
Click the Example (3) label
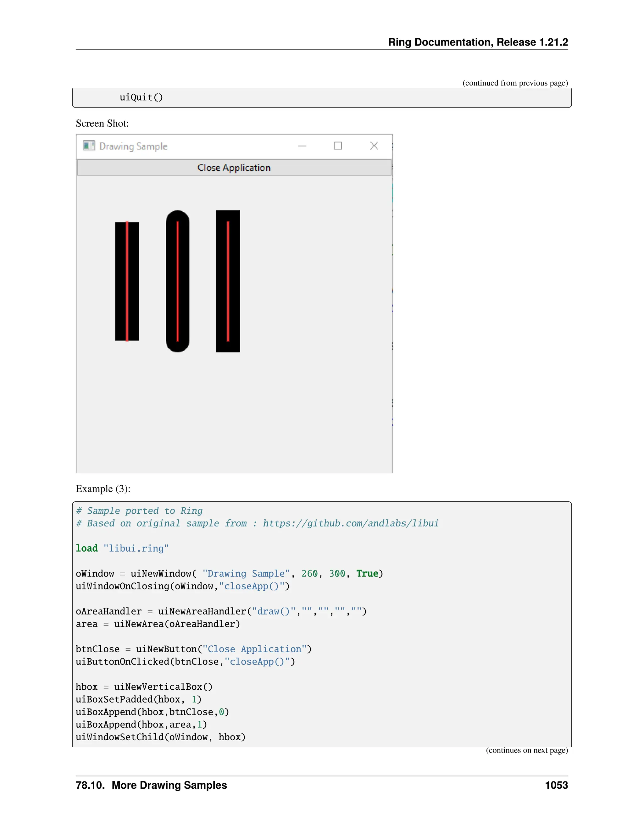coord(103,488)
